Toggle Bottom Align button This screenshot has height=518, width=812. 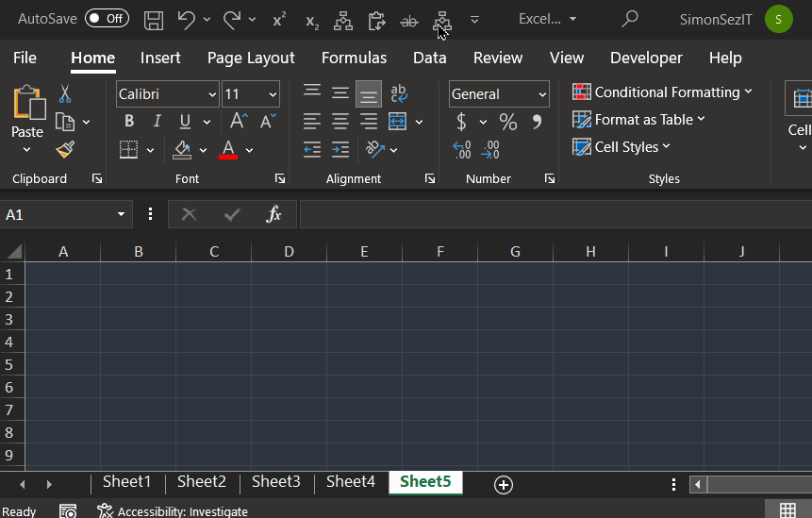coord(369,93)
